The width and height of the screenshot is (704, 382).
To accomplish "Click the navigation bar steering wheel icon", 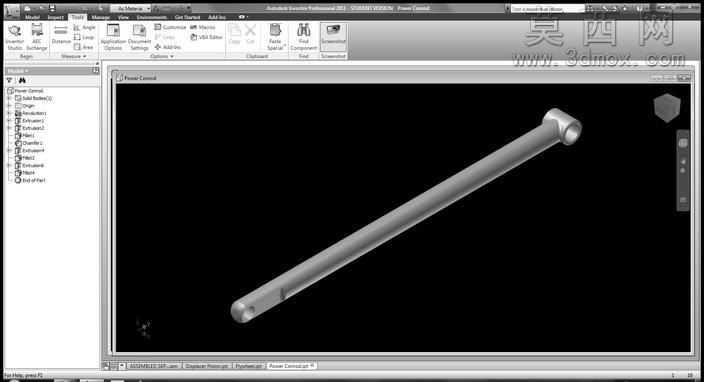I will point(683,143).
